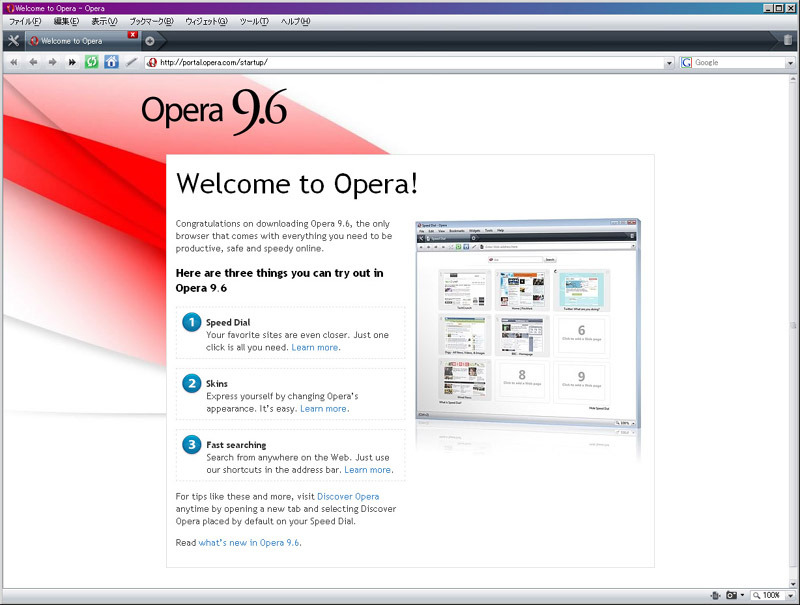The image size is (800, 605).
Task: Expand the address bar history dropdown
Action: [669, 63]
